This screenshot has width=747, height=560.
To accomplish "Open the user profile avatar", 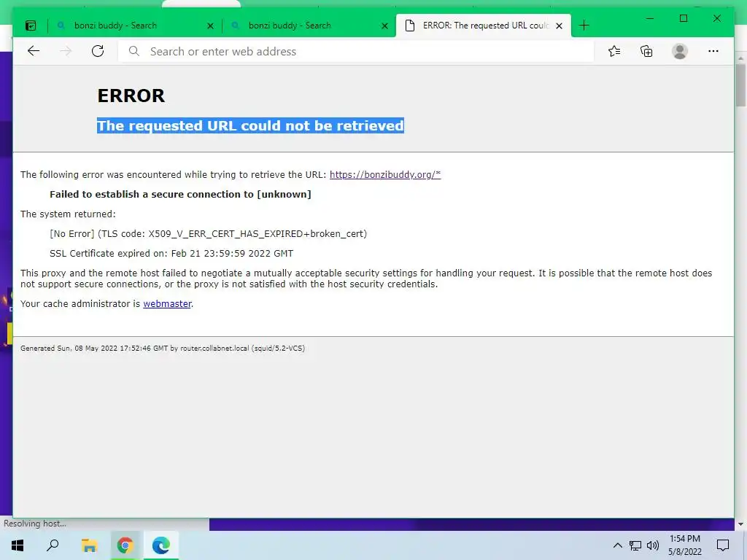I will (x=680, y=51).
